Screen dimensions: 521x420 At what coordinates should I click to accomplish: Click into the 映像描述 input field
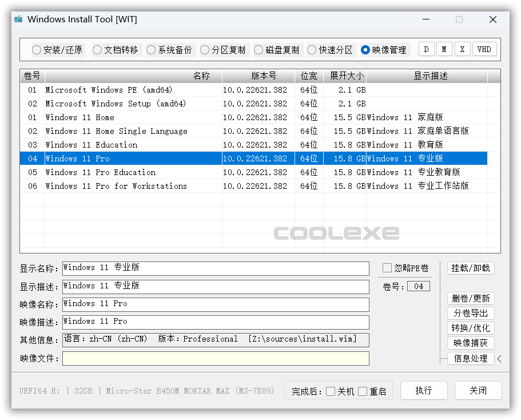[x=216, y=322]
